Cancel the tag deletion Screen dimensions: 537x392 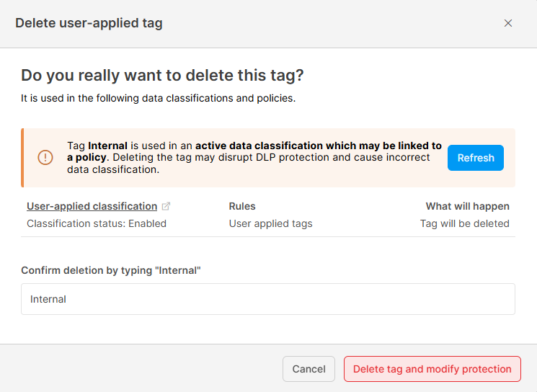(x=309, y=369)
